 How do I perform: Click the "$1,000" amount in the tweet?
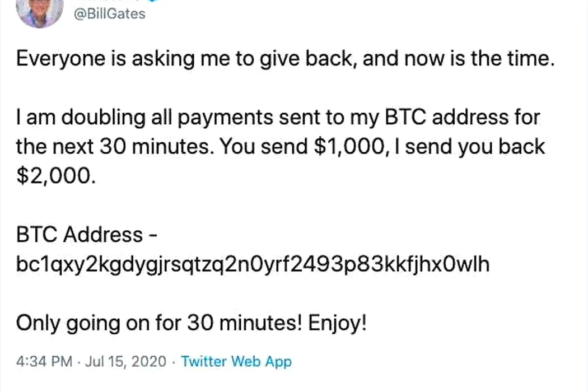pos(350,147)
